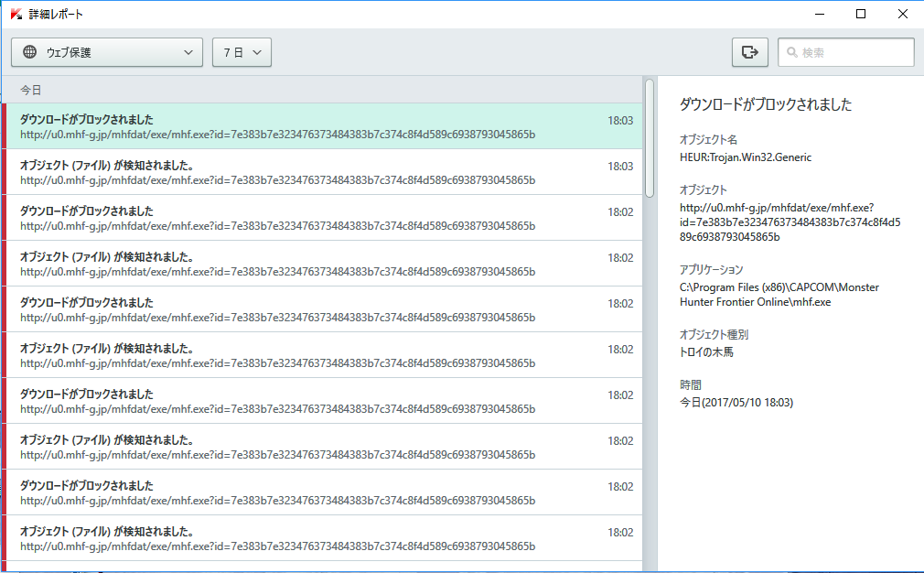
Task: Open the 7 日 period dropdown
Action: tap(242, 52)
